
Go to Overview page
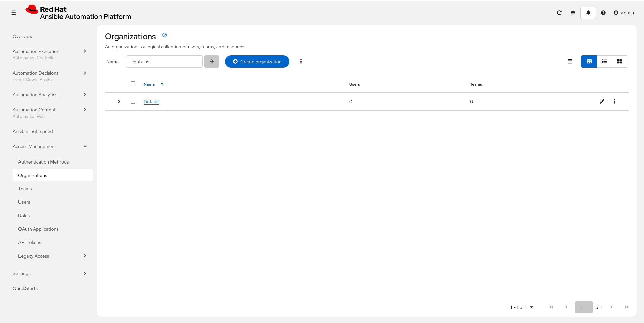(x=23, y=36)
